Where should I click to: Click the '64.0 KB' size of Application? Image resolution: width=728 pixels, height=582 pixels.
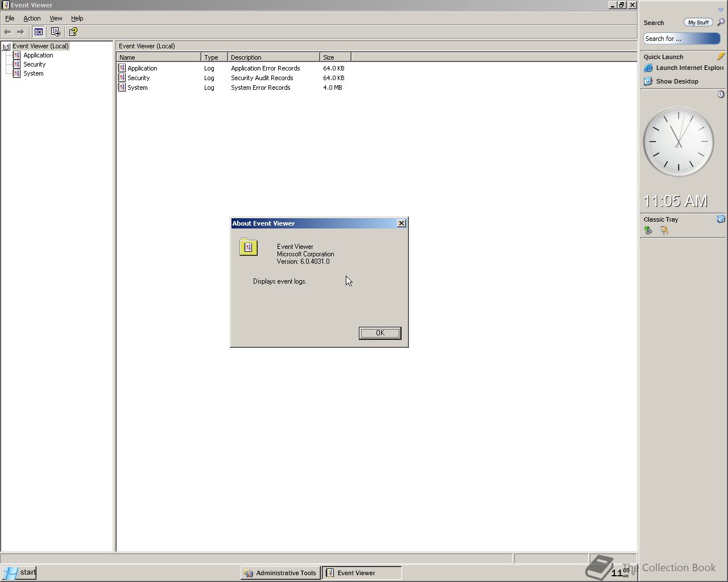tap(333, 68)
